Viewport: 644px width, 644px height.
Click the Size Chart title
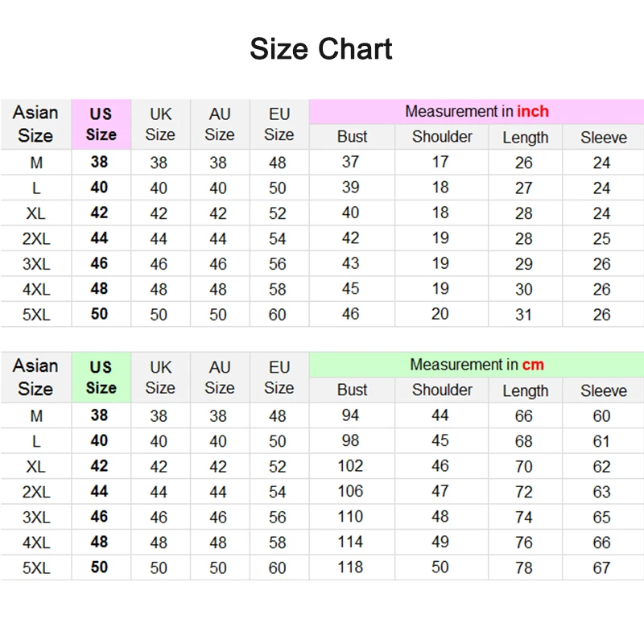coord(321,49)
